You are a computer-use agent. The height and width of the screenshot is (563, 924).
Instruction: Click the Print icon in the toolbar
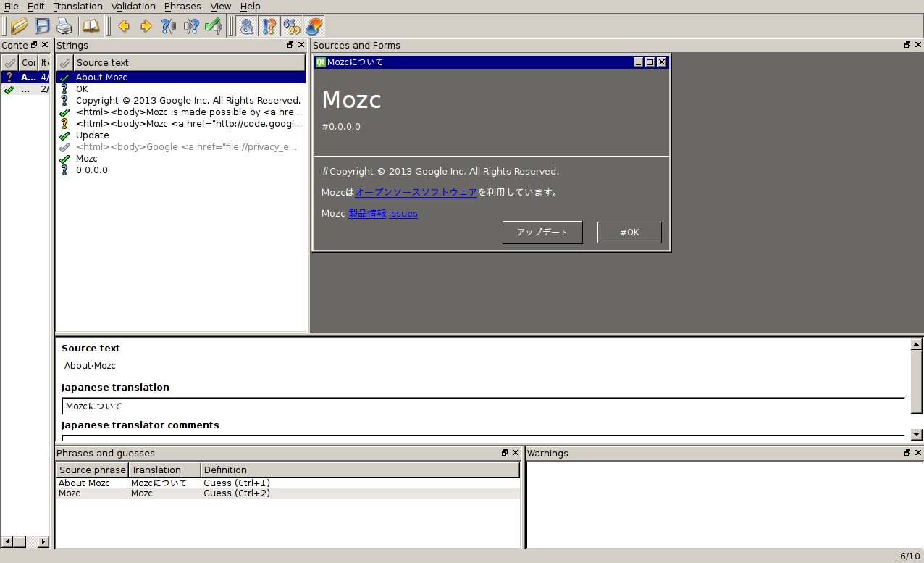click(64, 27)
